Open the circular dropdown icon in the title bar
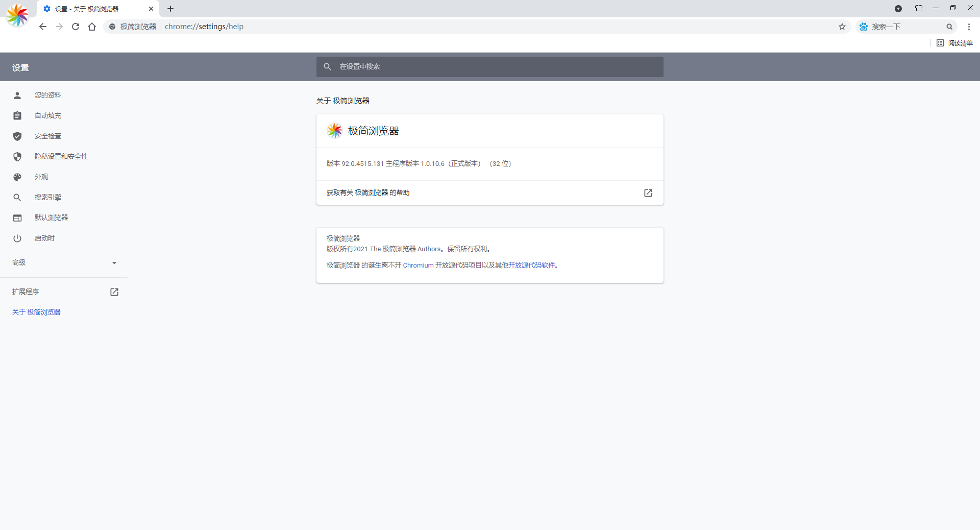Screen dimensions: 980x530 898,8
